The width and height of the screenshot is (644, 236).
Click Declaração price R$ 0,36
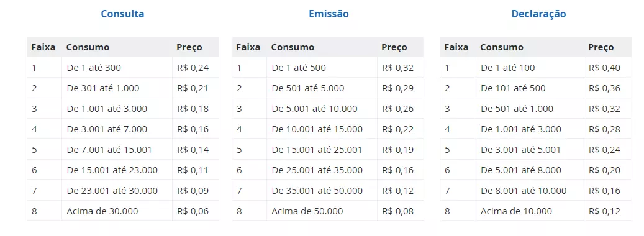pos(604,88)
